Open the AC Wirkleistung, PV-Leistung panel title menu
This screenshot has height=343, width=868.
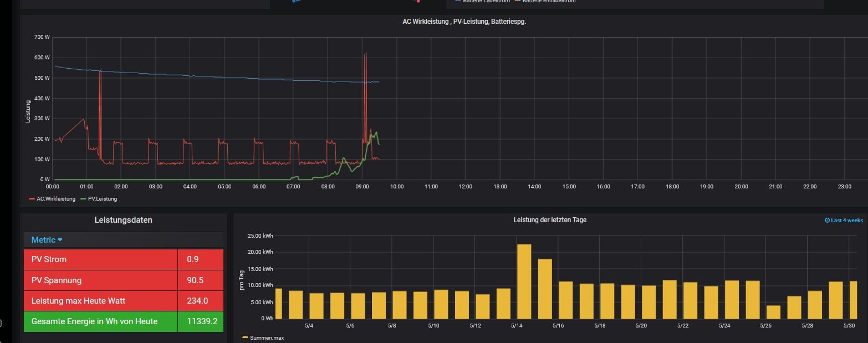(463, 22)
